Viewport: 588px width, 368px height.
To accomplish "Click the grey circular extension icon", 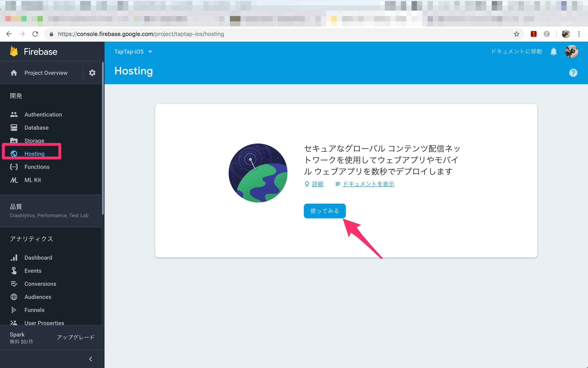I will click(547, 34).
